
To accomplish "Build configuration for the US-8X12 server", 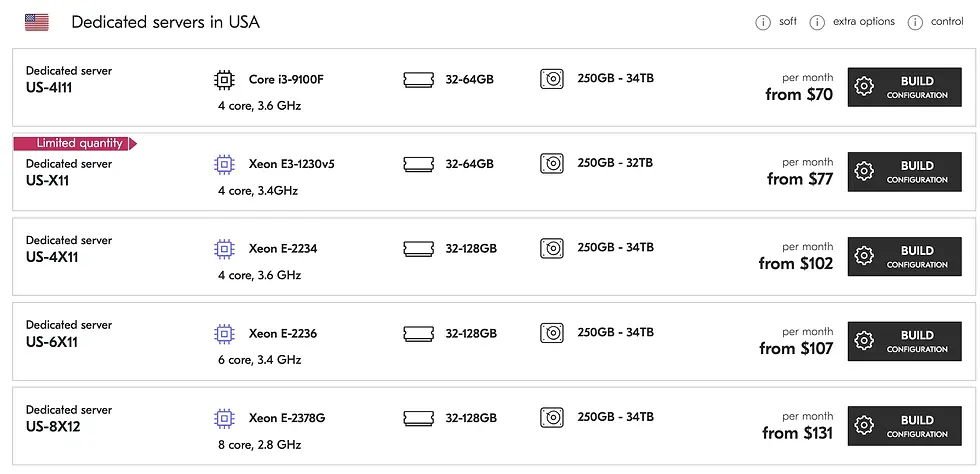I will tap(904, 426).
